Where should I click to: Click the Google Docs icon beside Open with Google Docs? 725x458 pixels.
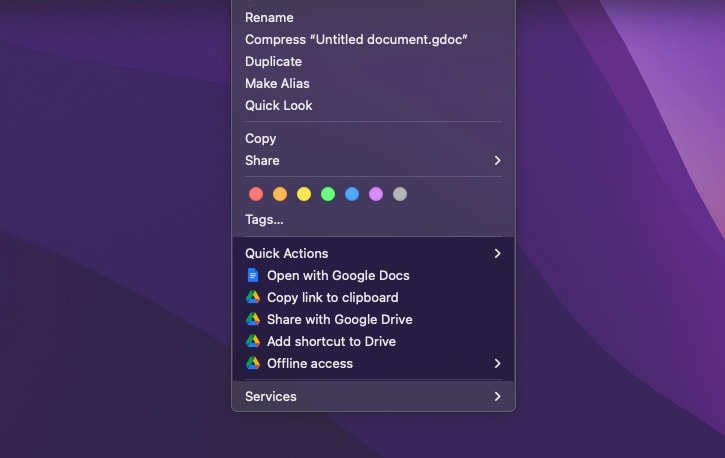click(253, 275)
